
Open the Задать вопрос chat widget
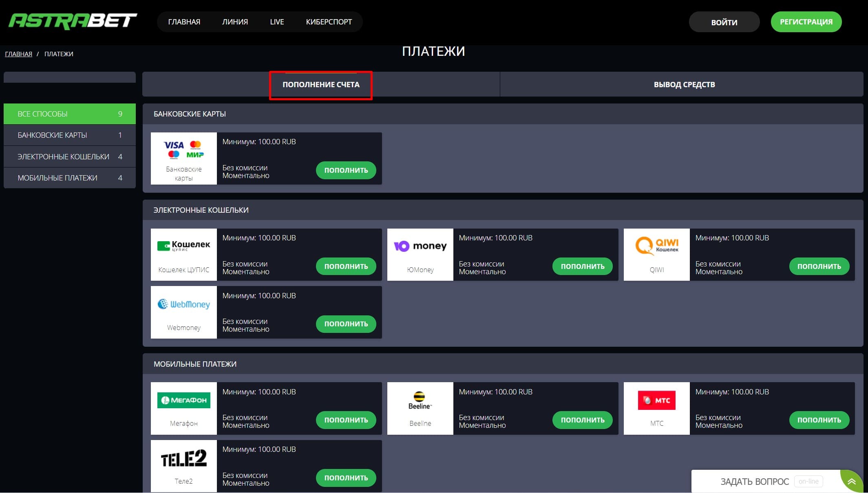click(x=754, y=482)
